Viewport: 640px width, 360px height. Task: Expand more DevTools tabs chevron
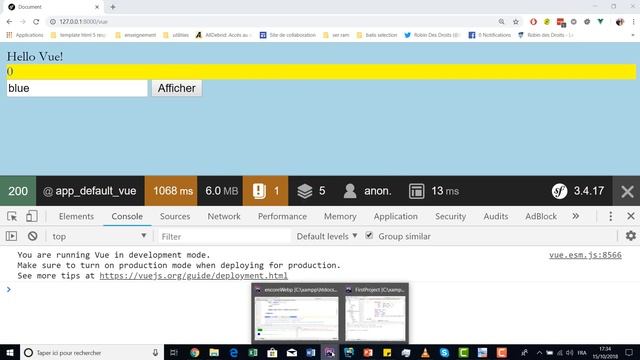coord(576,216)
